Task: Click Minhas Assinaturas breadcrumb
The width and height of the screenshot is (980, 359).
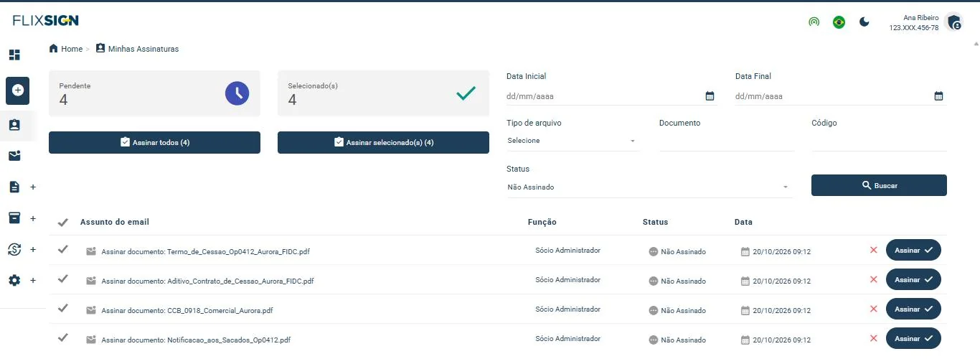Action: (x=137, y=49)
